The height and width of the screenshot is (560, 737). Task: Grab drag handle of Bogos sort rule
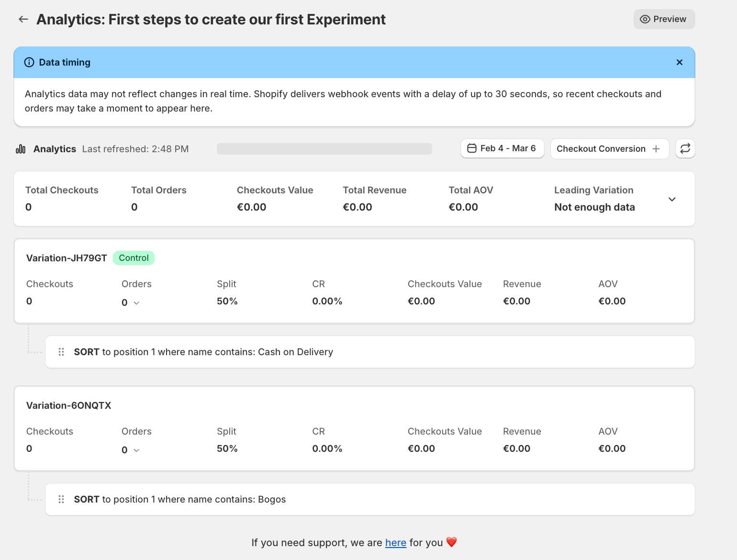pos(61,499)
